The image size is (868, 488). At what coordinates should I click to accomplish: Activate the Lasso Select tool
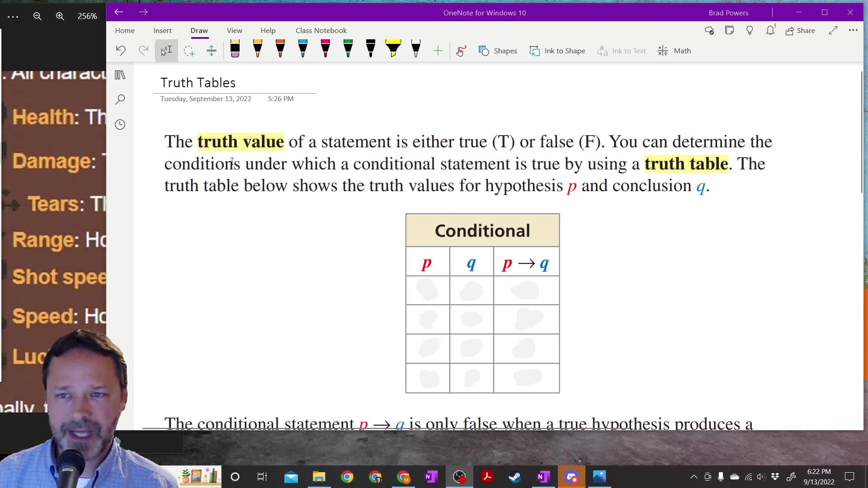[x=189, y=51]
